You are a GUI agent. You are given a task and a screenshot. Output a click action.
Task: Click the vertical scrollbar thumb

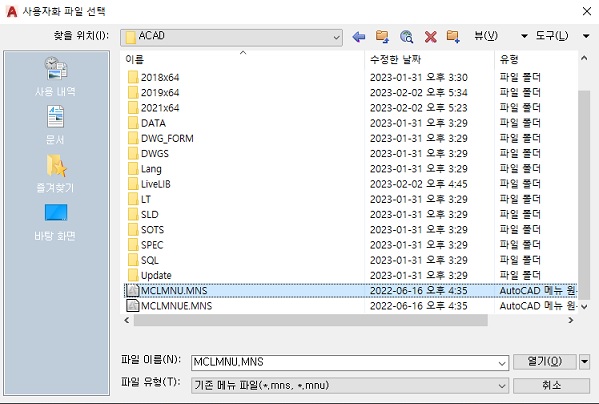[x=584, y=195]
